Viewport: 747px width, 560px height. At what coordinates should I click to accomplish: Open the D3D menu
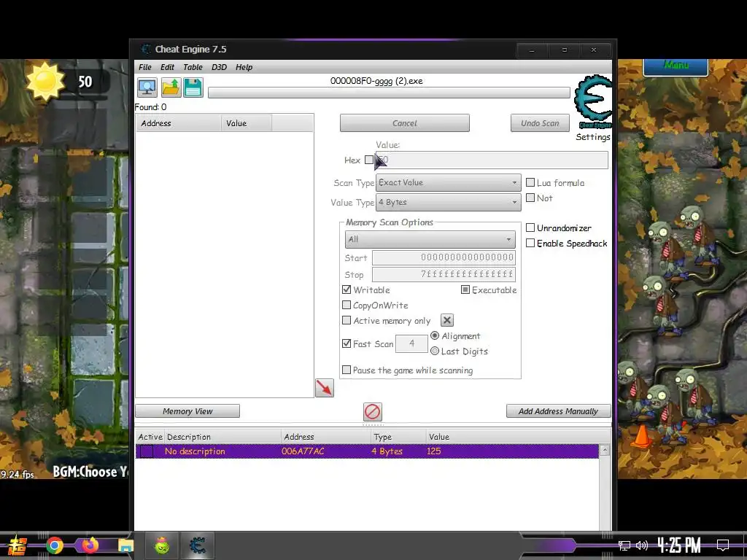tap(219, 67)
